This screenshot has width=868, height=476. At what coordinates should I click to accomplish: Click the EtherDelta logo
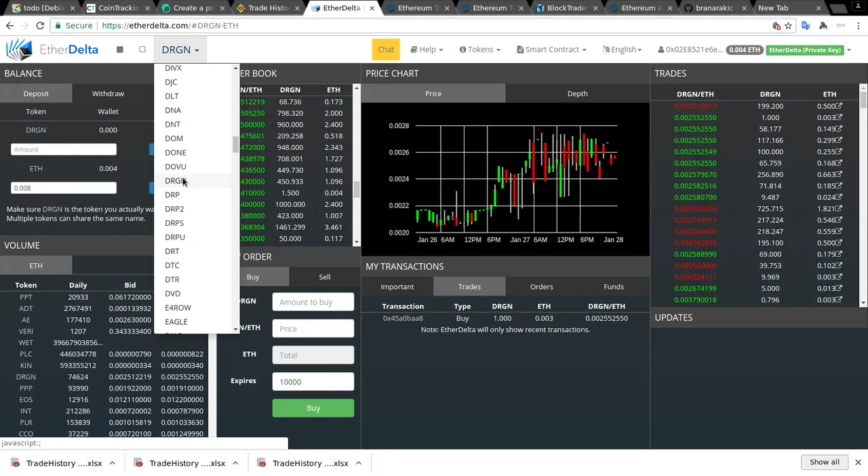coord(52,49)
